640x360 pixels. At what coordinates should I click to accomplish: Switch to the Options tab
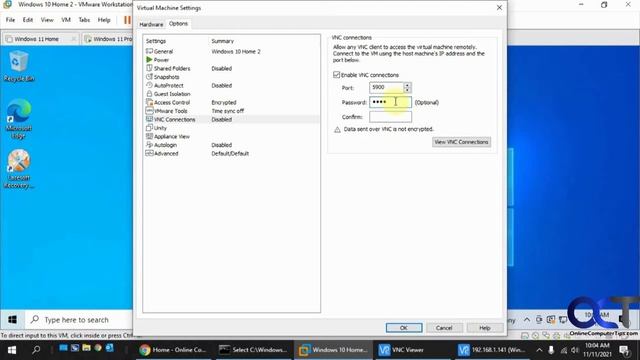pyautogui.click(x=178, y=24)
